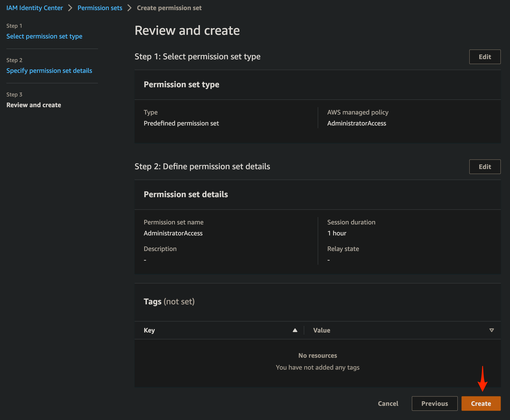Go back with Previous button
Viewport: 510px width, 420px height.
(x=434, y=404)
